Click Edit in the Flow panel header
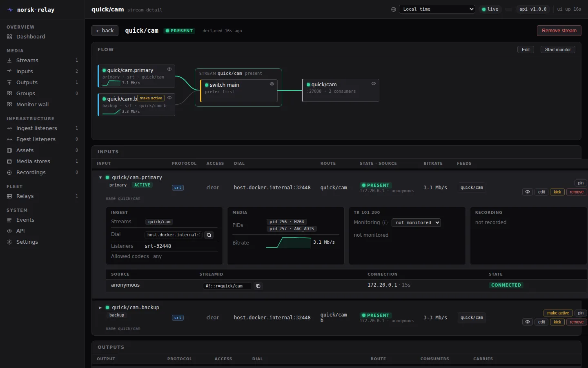 (x=526, y=49)
